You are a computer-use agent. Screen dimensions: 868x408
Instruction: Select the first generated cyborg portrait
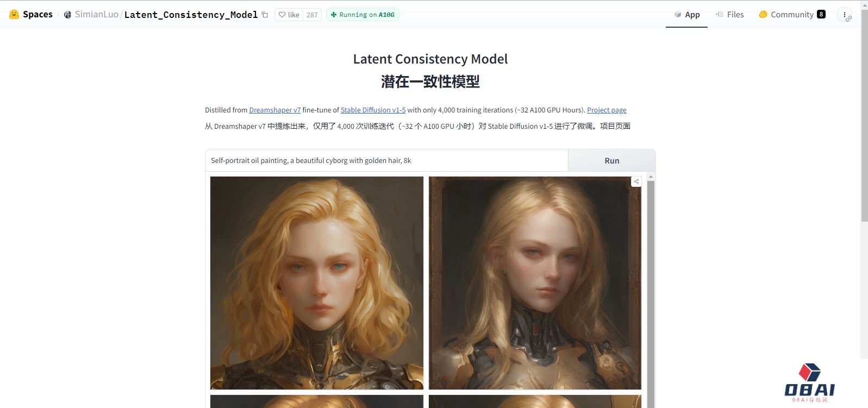point(317,283)
